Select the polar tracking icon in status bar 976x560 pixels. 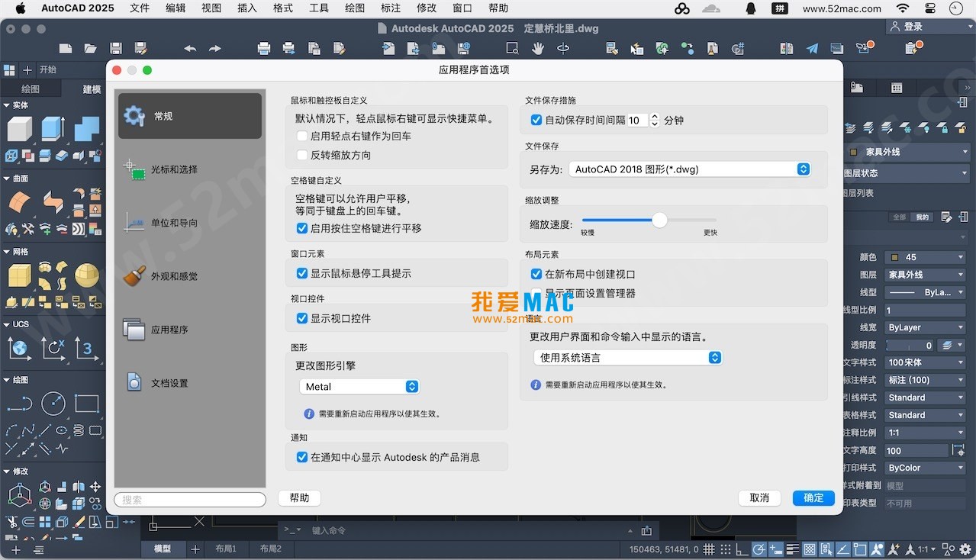click(x=759, y=549)
